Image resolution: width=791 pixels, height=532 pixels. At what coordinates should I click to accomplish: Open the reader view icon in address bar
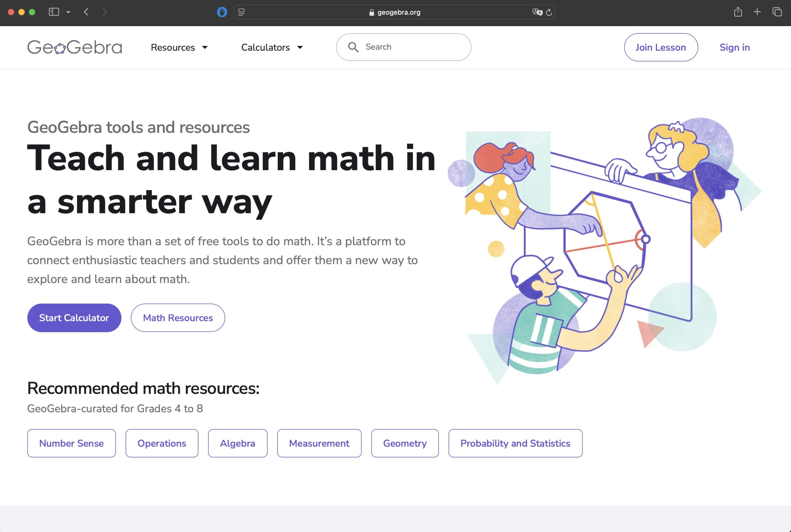pos(241,12)
